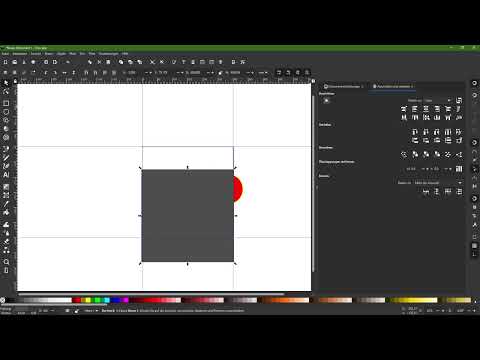Click the zoom percentage field in status bar
Image resolution: width=480 pixels, height=360 pixels.
click(x=431, y=311)
